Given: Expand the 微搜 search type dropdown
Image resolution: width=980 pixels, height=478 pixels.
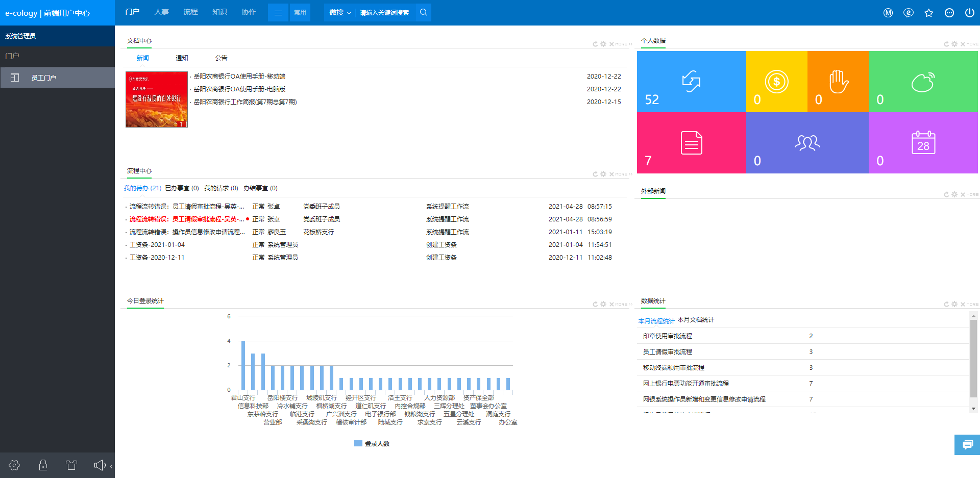Looking at the screenshot, I should click(x=339, y=13).
